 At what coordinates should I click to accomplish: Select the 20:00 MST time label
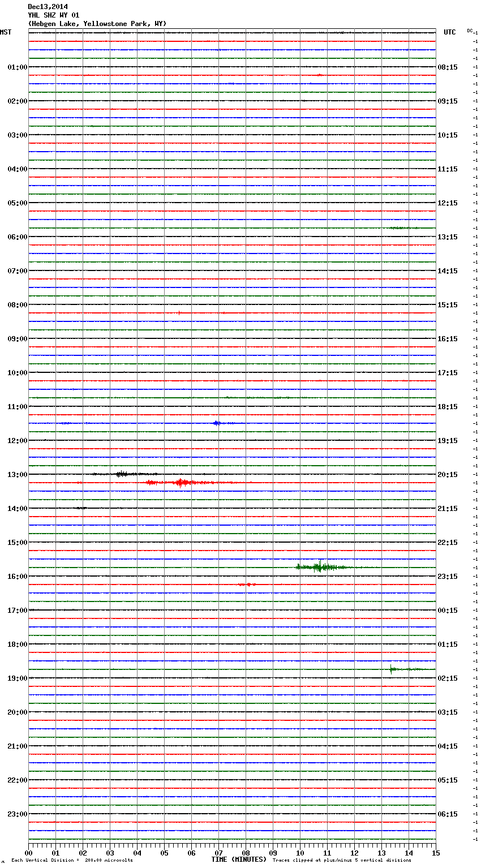[18, 712]
